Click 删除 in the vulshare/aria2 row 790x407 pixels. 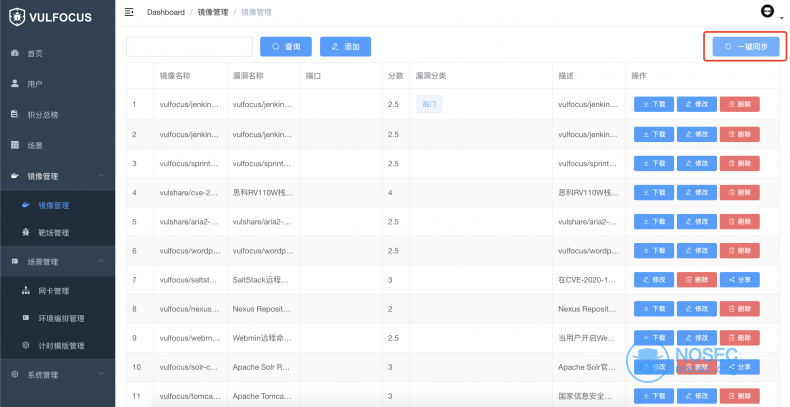(740, 222)
